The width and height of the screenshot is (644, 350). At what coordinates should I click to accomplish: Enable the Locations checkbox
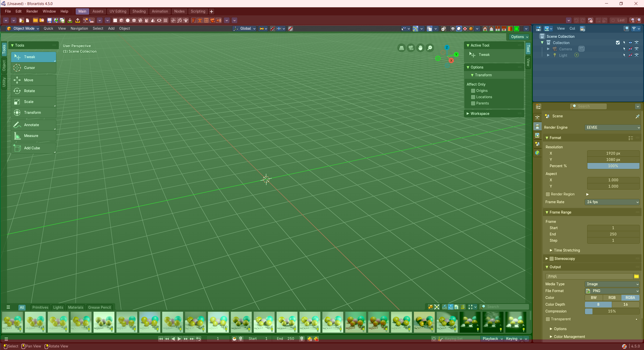[473, 97]
